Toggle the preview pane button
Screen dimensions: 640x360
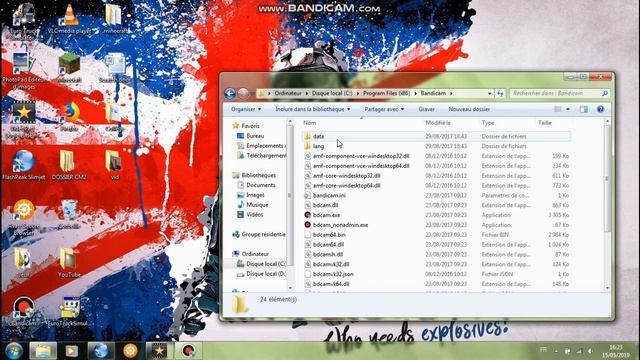pos(584,109)
